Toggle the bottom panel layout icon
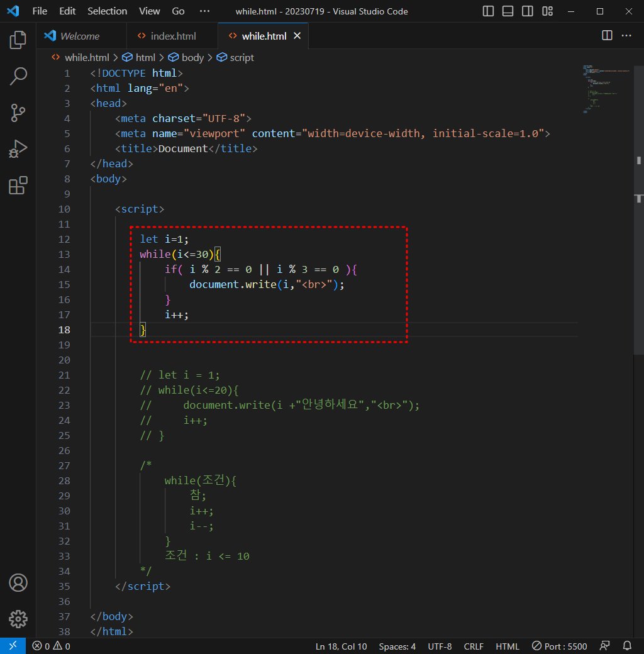Screen dimensions: 644x654 coord(508,11)
